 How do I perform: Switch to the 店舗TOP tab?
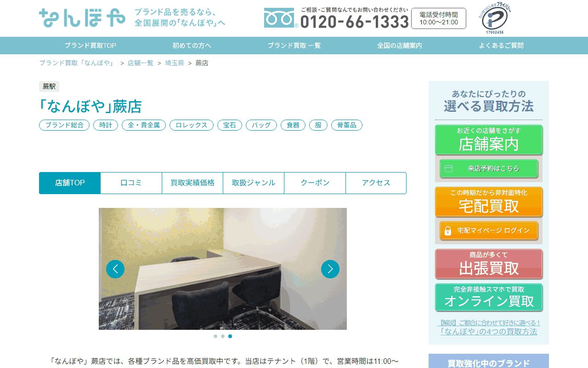click(70, 183)
